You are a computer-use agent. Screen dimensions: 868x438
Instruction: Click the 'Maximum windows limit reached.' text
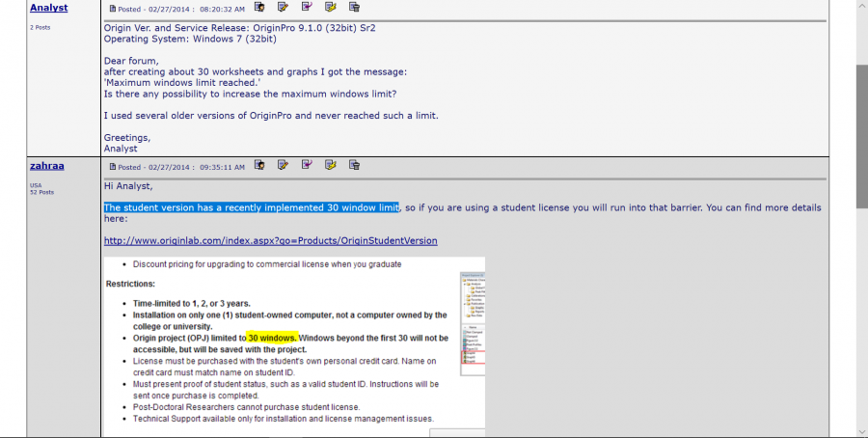(x=182, y=83)
